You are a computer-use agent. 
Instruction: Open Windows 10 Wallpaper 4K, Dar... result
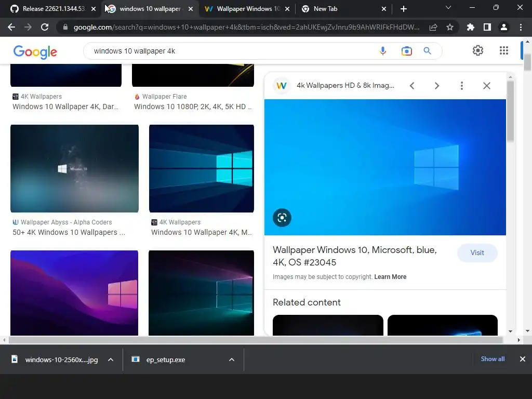click(x=65, y=107)
